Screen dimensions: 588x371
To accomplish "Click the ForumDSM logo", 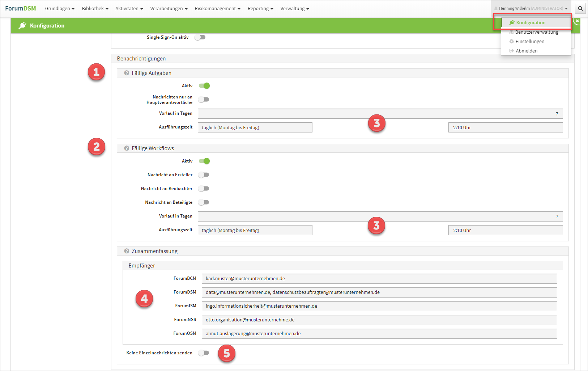I will [x=21, y=8].
